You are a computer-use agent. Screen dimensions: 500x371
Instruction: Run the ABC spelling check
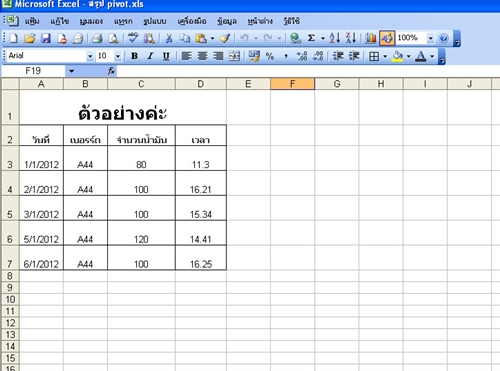pos(133,39)
